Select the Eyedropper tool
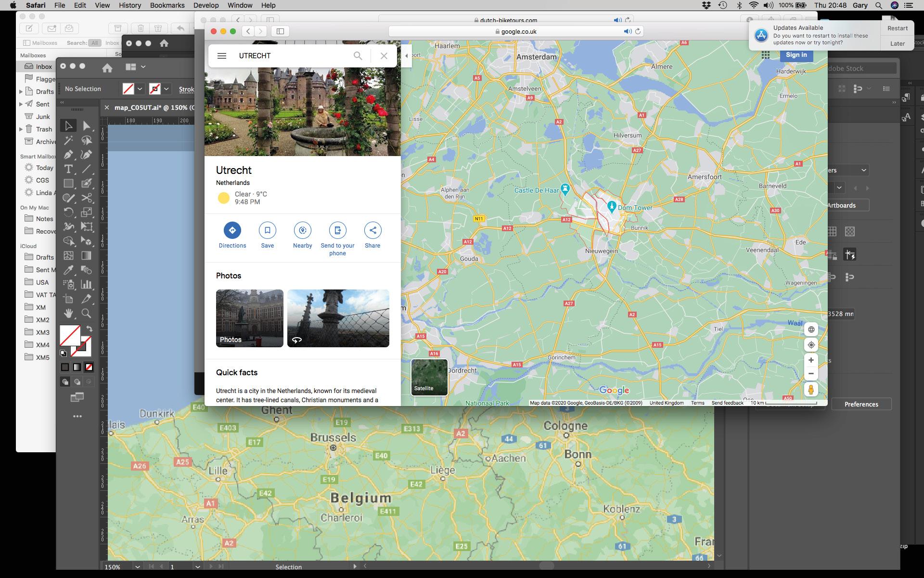924x578 pixels. 68,270
